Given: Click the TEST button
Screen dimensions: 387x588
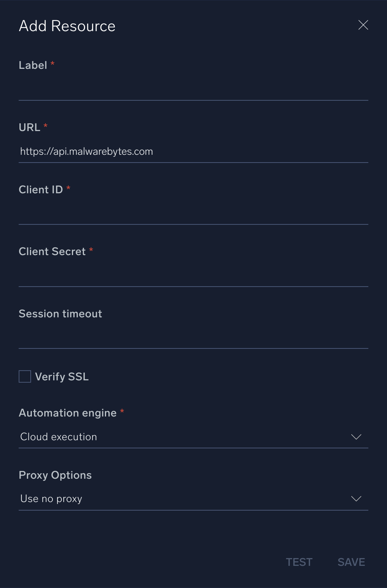Looking at the screenshot, I should pos(299,562).
